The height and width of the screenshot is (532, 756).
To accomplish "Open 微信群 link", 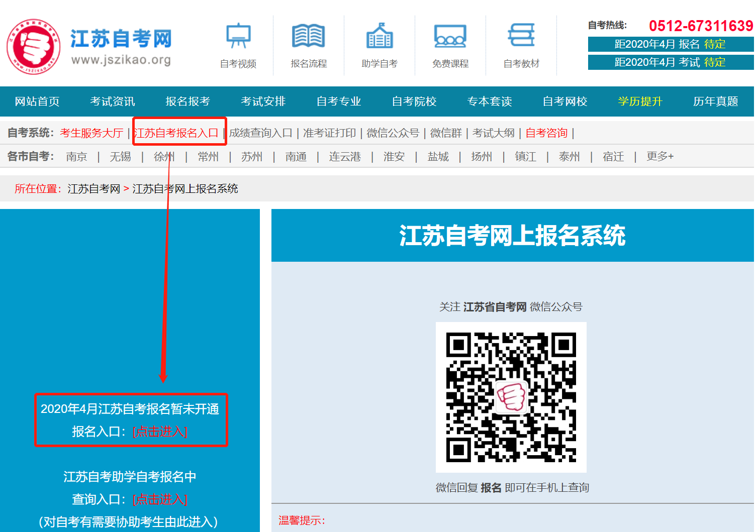I will [x=446, y=133].
